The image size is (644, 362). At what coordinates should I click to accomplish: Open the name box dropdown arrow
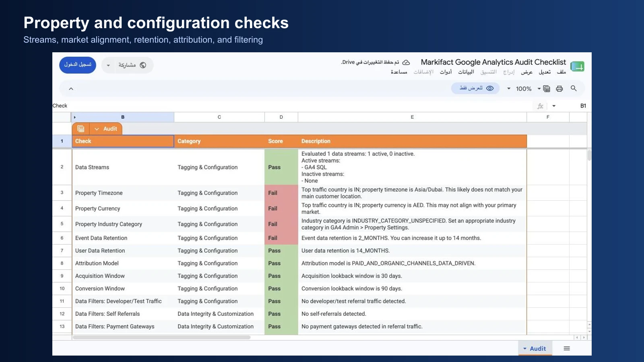(554, 106)
